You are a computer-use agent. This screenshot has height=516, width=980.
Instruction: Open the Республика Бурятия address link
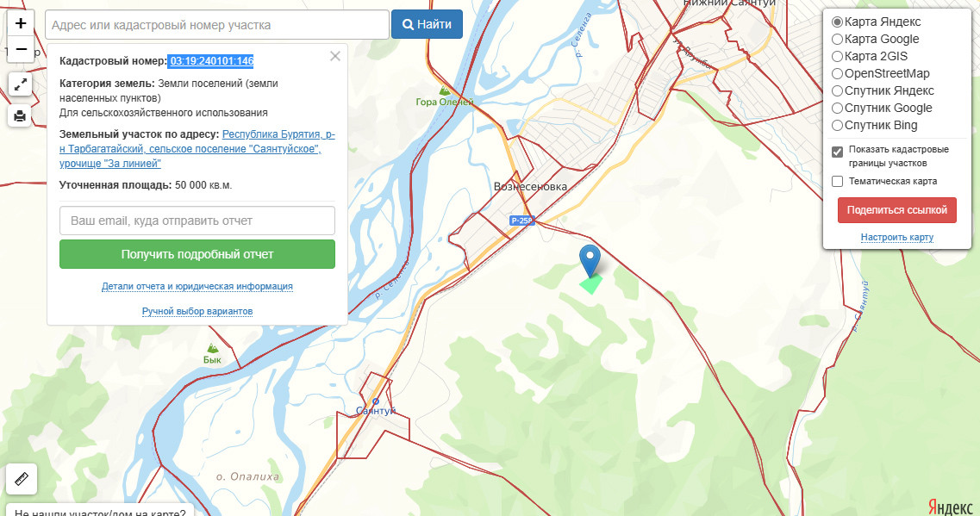(x=197, y=149)
